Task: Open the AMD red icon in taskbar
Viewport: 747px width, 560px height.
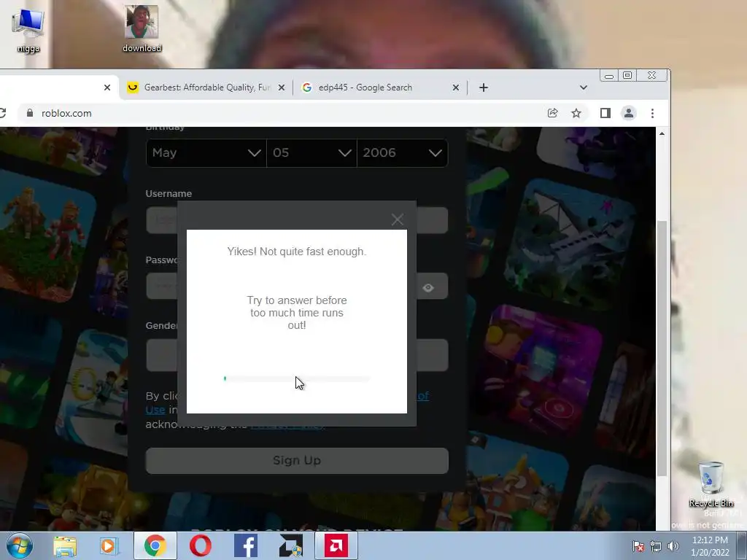Action: point(336,545)
